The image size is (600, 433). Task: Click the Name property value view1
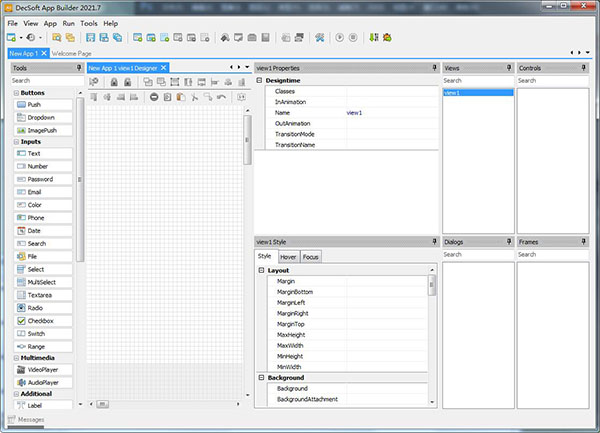tap(354, 113)
